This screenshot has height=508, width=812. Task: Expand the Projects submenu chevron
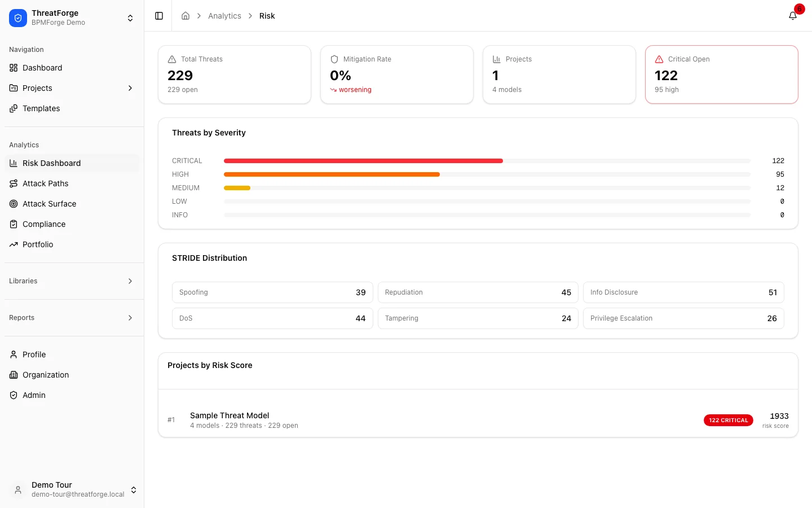coord(130,88)
